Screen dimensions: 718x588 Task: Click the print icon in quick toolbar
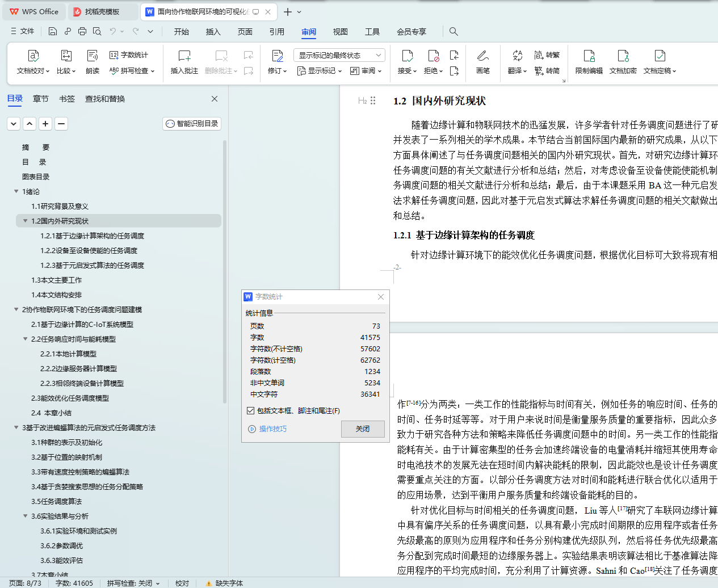tap(82, 31)
